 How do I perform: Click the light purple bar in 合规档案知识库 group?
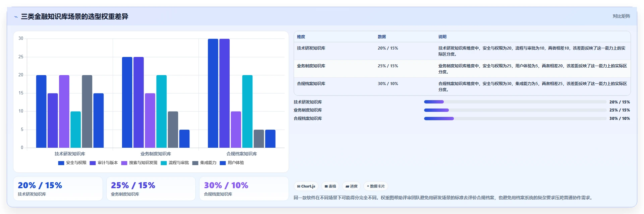pos(236,130)
